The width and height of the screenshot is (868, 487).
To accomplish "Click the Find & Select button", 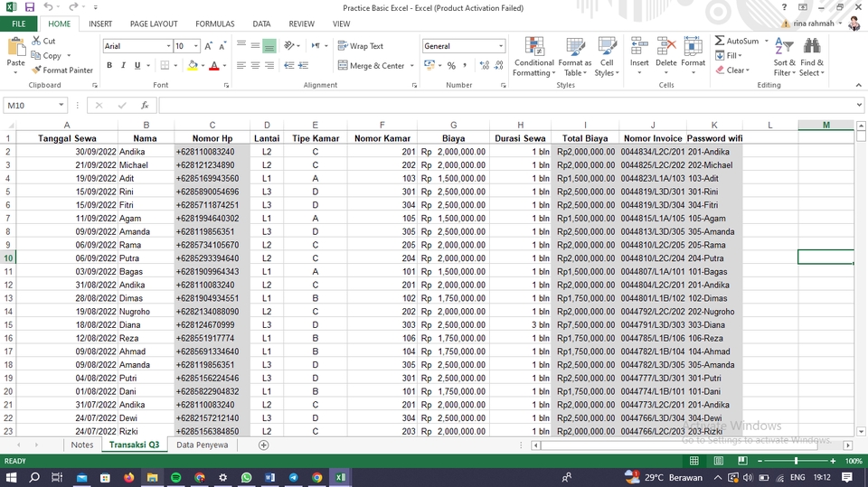I will [x=812, y=57].
